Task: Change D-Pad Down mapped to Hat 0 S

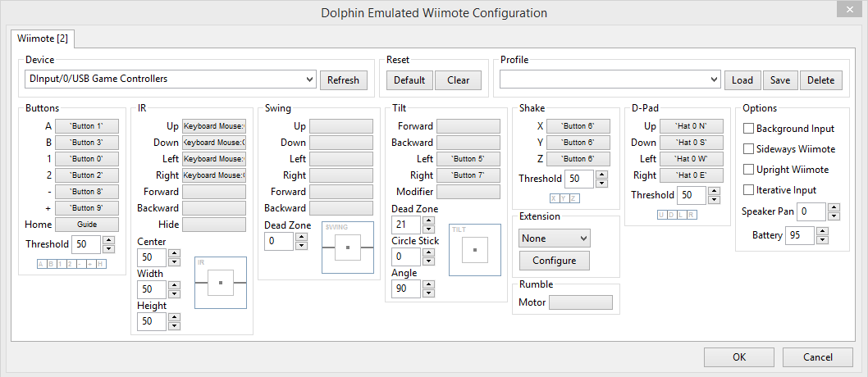Action: [692, 143]
